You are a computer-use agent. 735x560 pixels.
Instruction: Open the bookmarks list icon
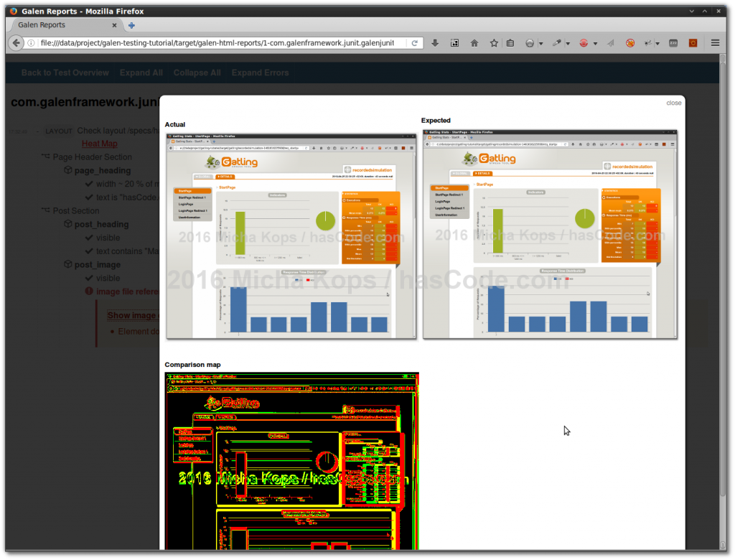point(510,43)
